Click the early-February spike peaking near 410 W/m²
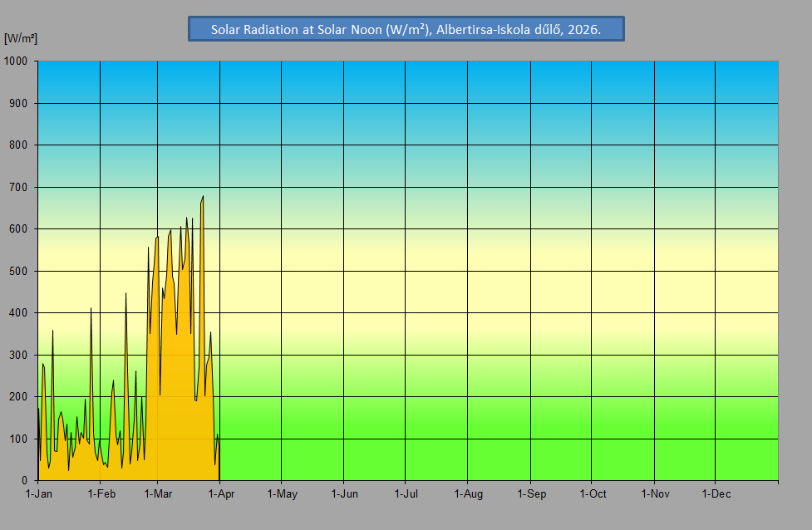Viewport: 812px width, 530px height. click(91, 309)
